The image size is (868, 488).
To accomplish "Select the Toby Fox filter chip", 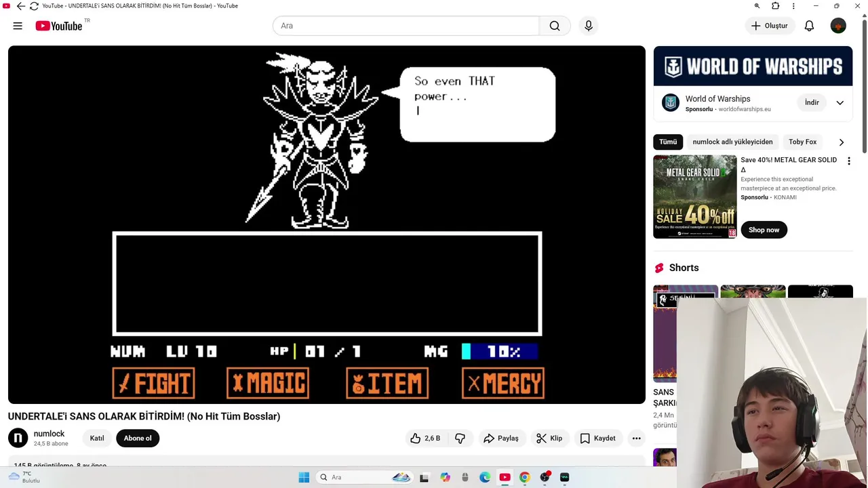I will coord(802,142).
